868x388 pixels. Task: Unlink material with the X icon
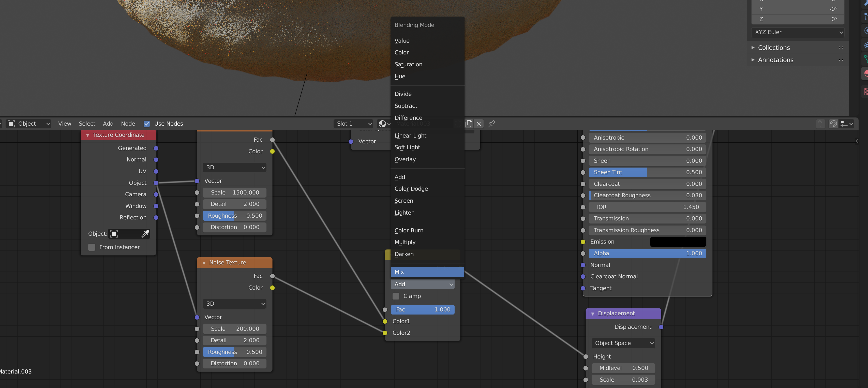478,124
